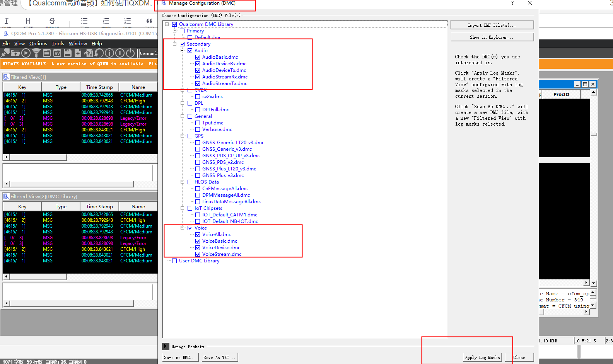The width and height of the screenshot is (613, 364).
Task: Uncheck the AudioStreamTx.dmc checkbox
Action: tap(198, 83)
